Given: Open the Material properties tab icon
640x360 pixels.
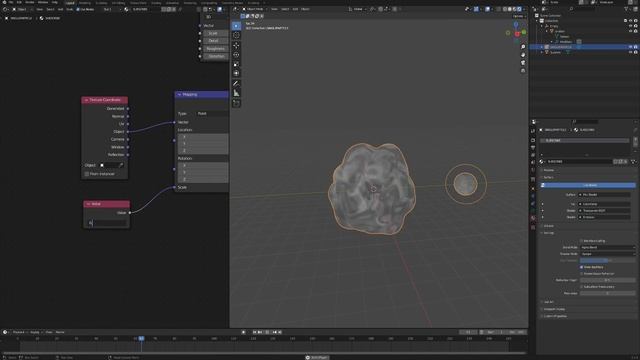Looking at the screenshot, I should coord(533,218).
